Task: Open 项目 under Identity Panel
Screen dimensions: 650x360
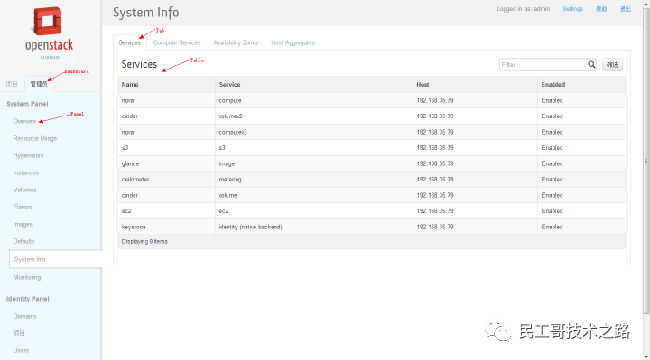Action: (x=19, y=333)
